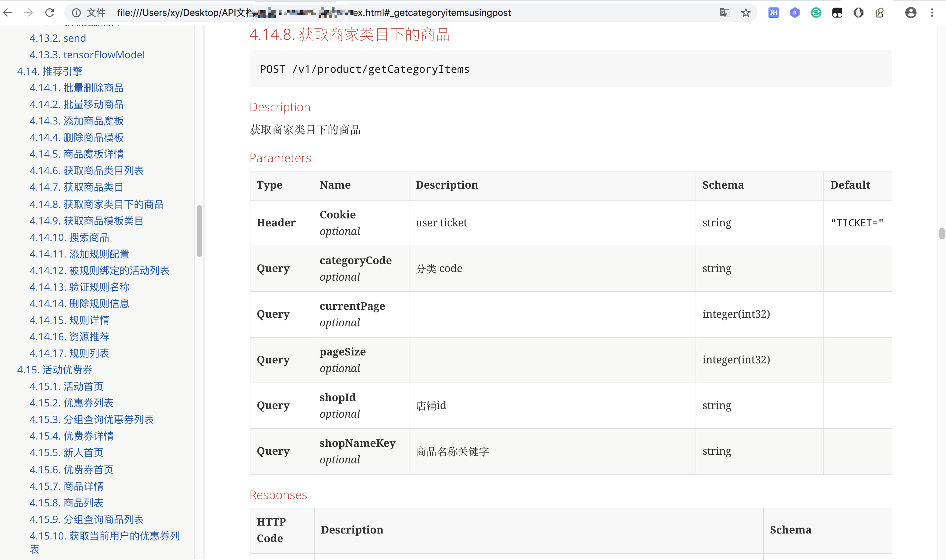Image resolution: width=946 pixels, height=560 pixels.
Task: Open section 4.14.8 获取商家类目下的商品
Action: (97, 204)
